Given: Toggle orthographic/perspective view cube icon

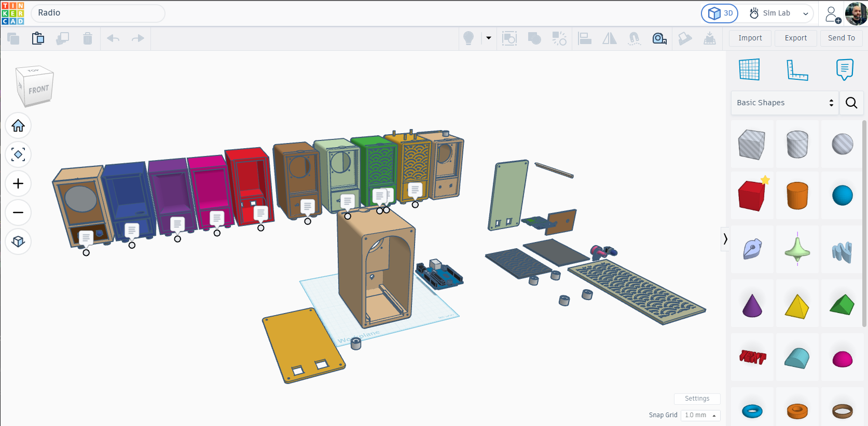Looking at the screenshot, I should [x=18, y=242].
